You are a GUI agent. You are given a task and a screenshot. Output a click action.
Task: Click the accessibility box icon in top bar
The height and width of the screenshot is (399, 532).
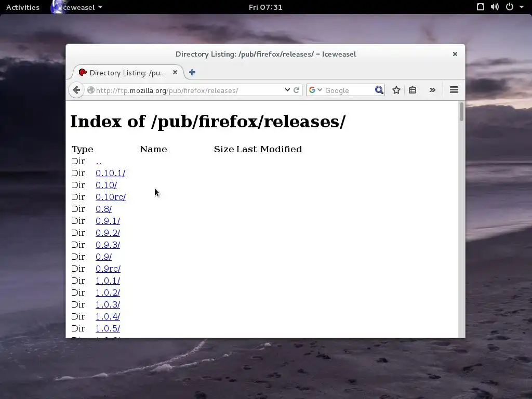(x=481, y=7)
